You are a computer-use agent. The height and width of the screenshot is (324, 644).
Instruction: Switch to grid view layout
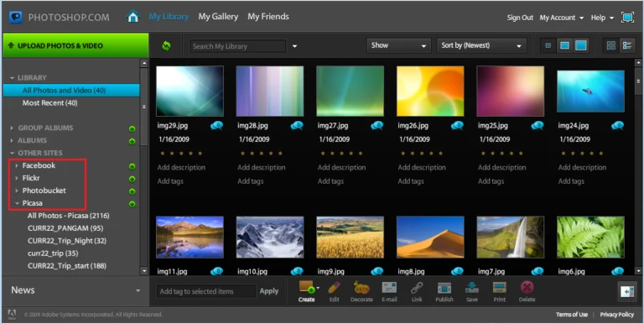(611, 45)
